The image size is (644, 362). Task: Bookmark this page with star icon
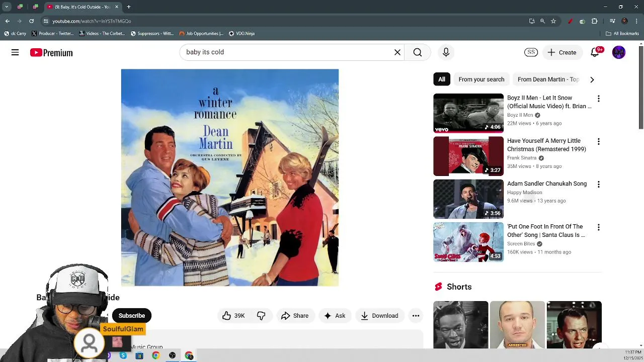(553, 21)
